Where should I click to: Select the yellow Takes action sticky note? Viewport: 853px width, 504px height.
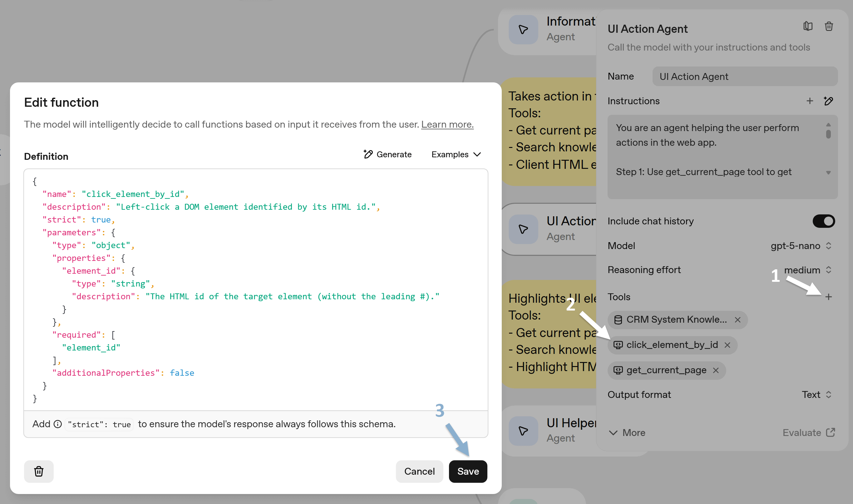click(549, 131)
